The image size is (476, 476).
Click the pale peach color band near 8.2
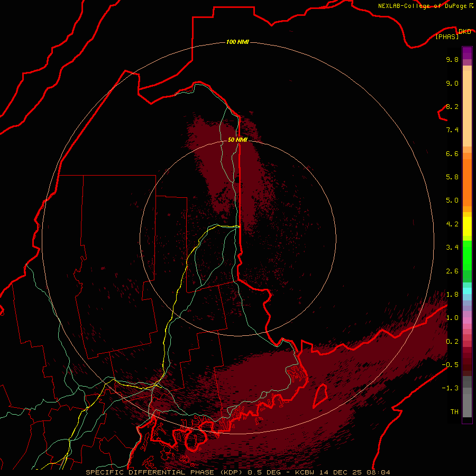coord(467,108)
